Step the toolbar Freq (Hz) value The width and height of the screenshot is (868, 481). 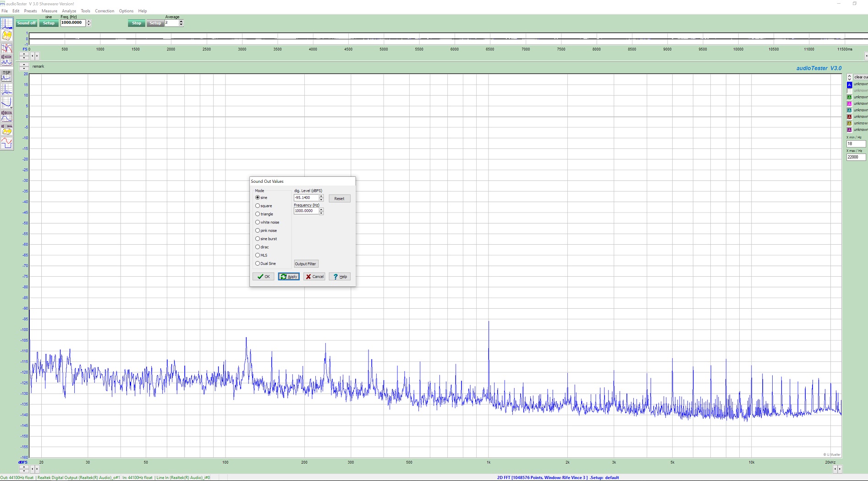(x=88, y=23)
